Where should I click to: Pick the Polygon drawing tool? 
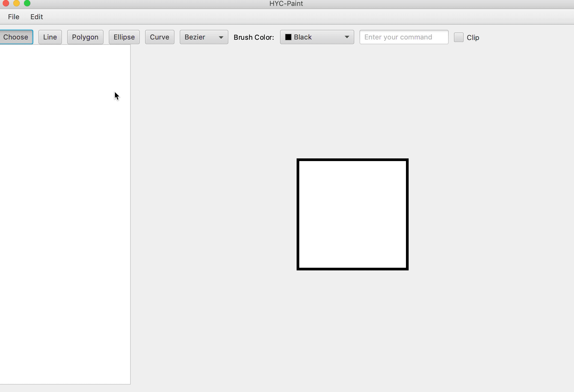(85, 37)
